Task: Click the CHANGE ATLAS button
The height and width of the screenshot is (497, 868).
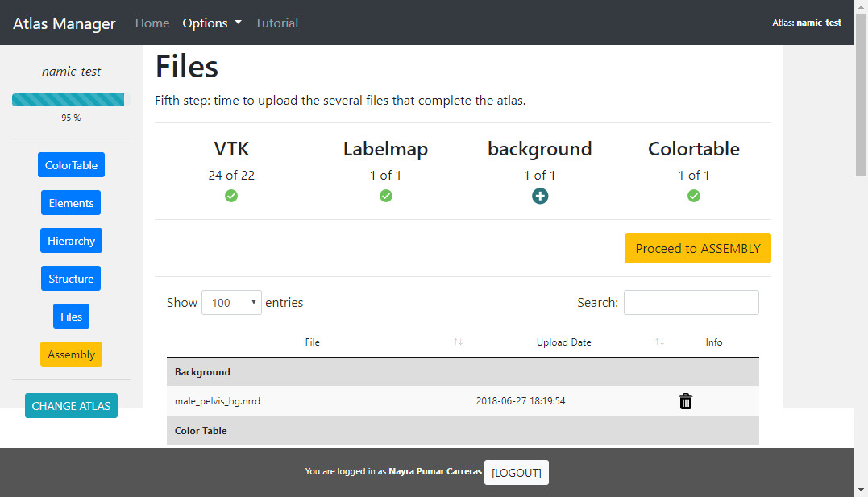Action: coord(71,406)
